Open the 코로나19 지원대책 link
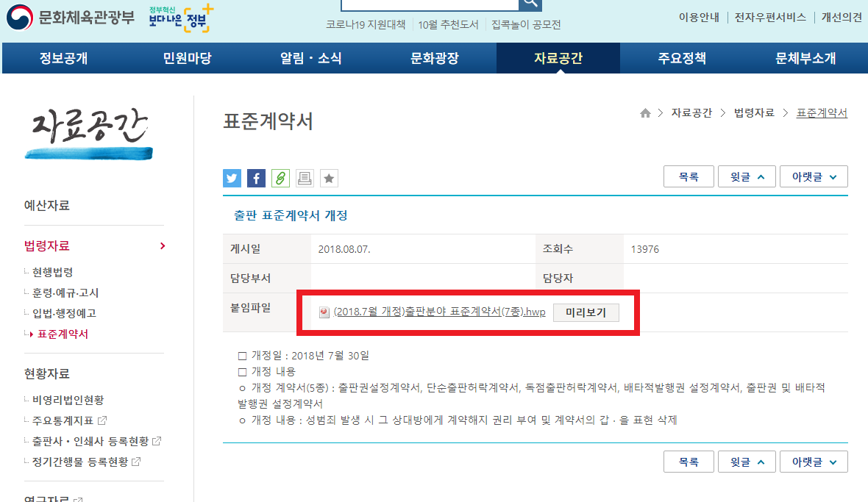Viewport: 868px width, 502px height. point(367,24)
